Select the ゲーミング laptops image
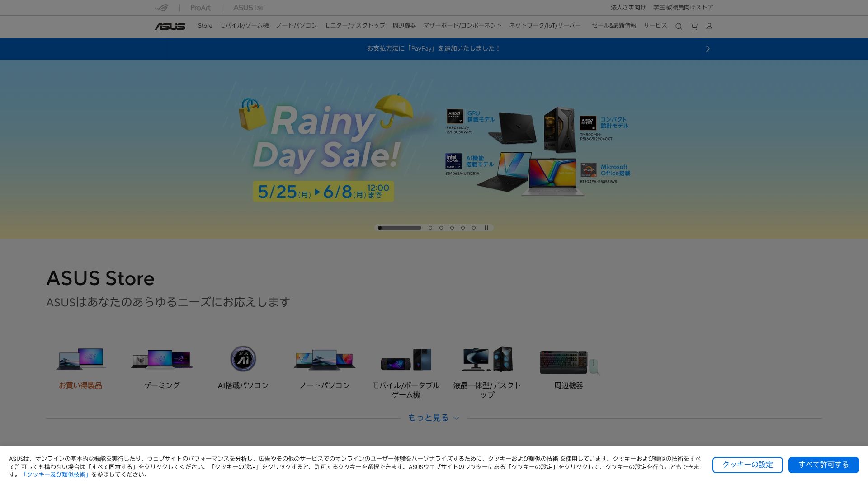Screen dimensions: 868x488 162,360
